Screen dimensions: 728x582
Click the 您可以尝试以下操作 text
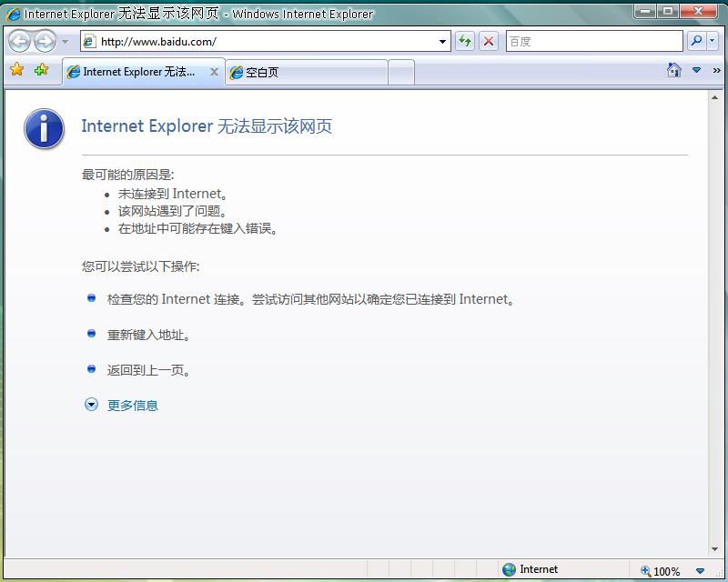tap(141, 266)
